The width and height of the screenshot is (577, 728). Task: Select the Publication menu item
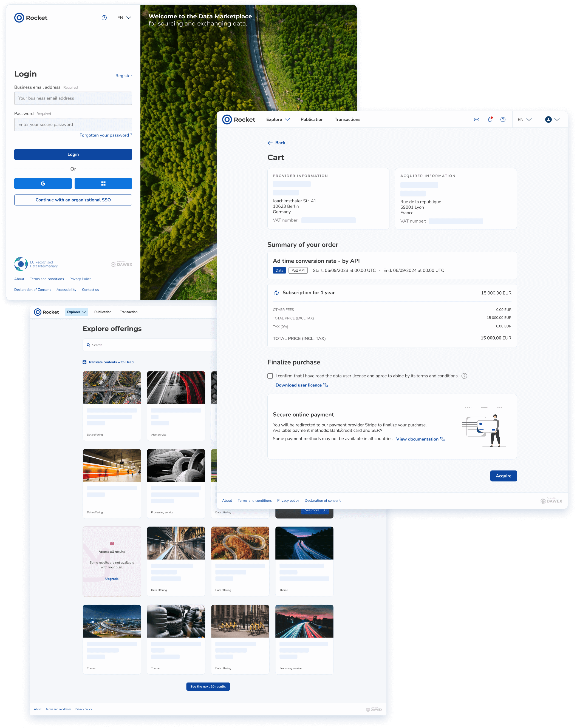click(312, 120)
